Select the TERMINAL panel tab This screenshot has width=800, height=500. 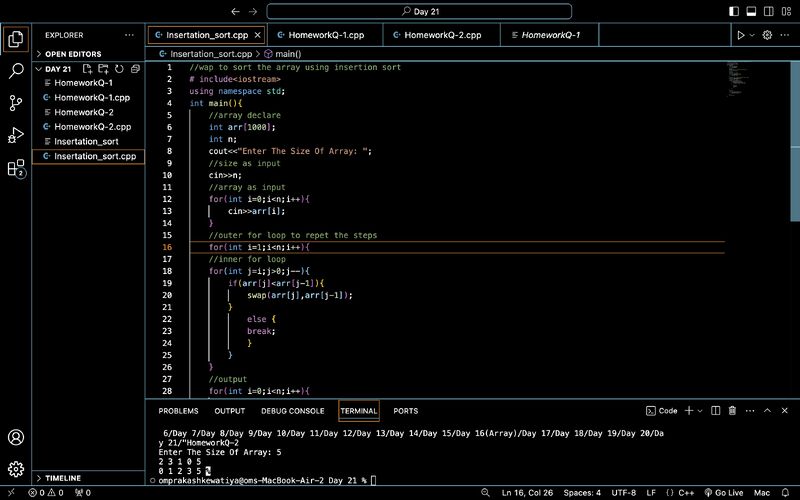(x=359, y=411)
